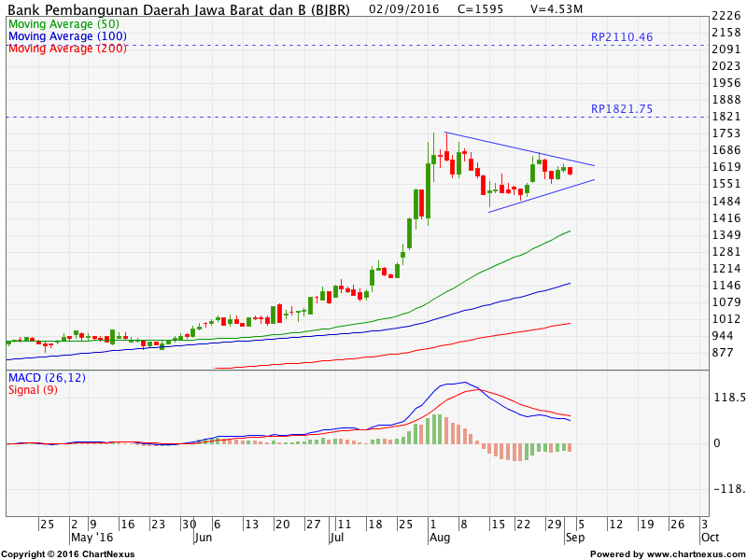747x560 pixels.
Task: Click the 1012 price axis label
Action: coord(726,318)
